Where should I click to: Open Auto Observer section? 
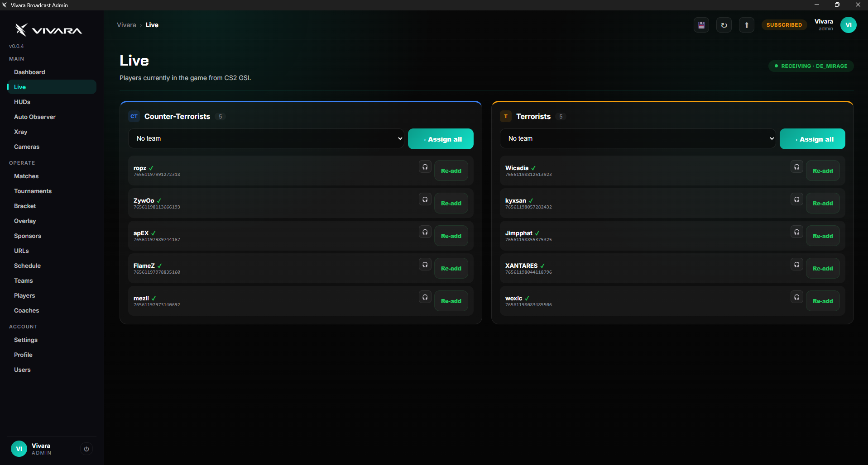point(52,117)
